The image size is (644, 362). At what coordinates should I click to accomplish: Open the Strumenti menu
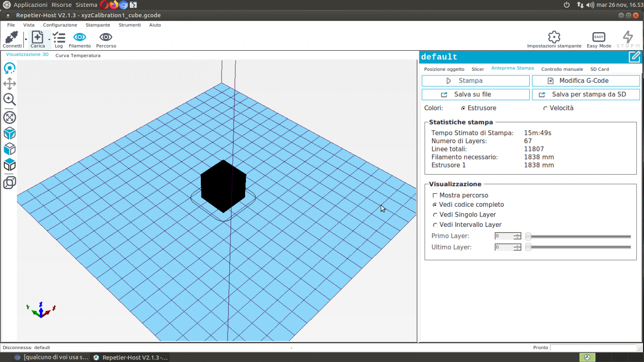[x=130, y=25]
